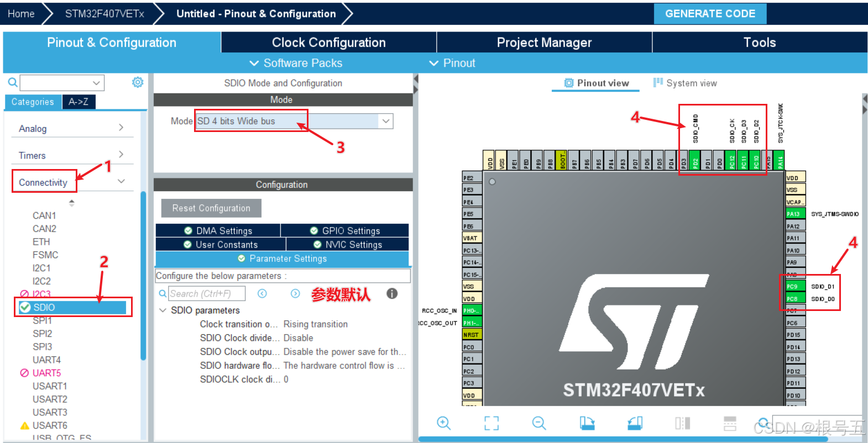Viewport: 868px width, 443px height.
Task: Select the Pinout & Configuration tab
Action: (x=112, y=43)
